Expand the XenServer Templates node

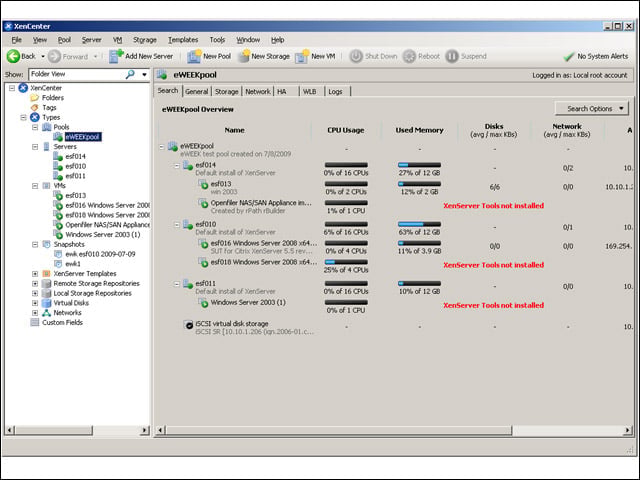tap(35, 273)
